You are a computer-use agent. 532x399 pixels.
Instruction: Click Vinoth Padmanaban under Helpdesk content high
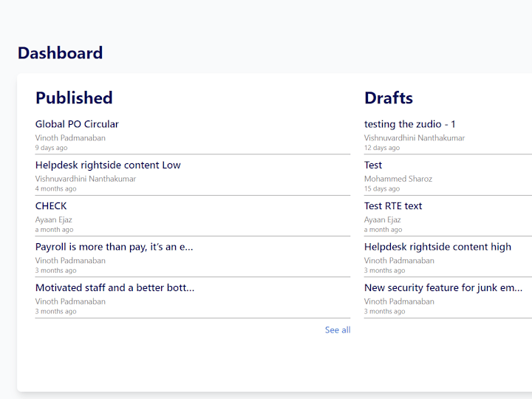[x=399, y=261]
